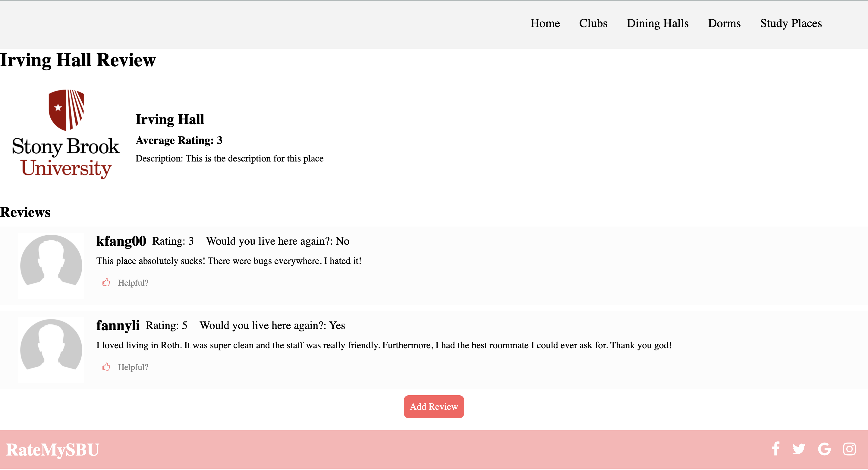
Task: Click the Google icon in footer
Action: [824, 449]
